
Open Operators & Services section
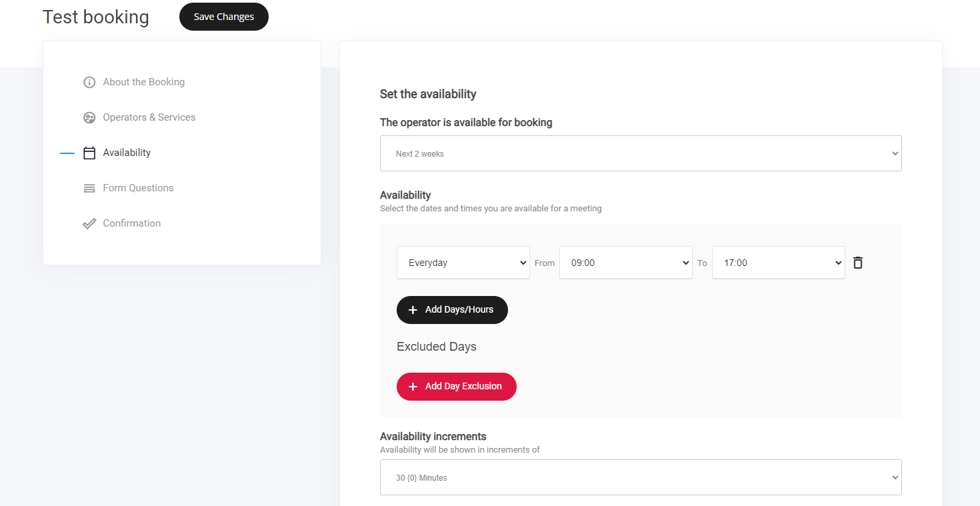tap(149, 117)
